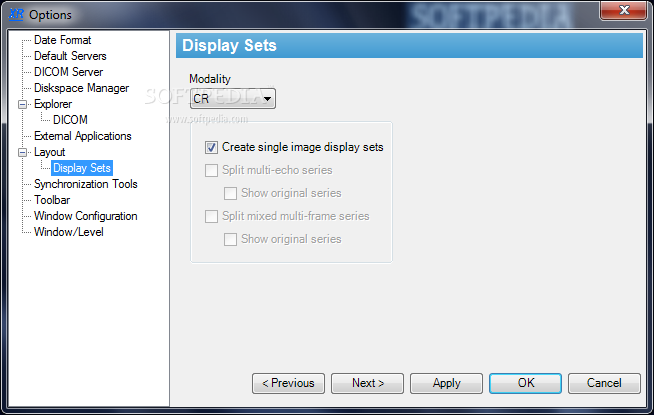Viewport: 654px width, 415px height.
Task: Click the XR application icon in title bar
Action: tap(16, 14)
